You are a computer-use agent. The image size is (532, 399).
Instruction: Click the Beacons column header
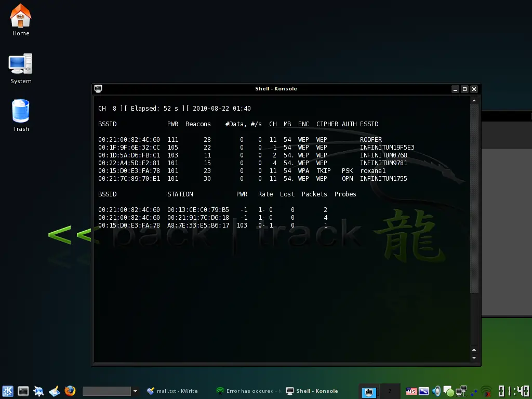(x=198, y=124)
